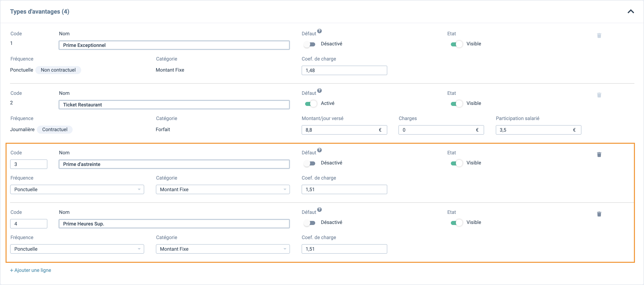The width and height of the screenshot is (644, 285).
Task: Toggle Etat Visible switch for Prime d'astreinte
Action: [457, 163]
